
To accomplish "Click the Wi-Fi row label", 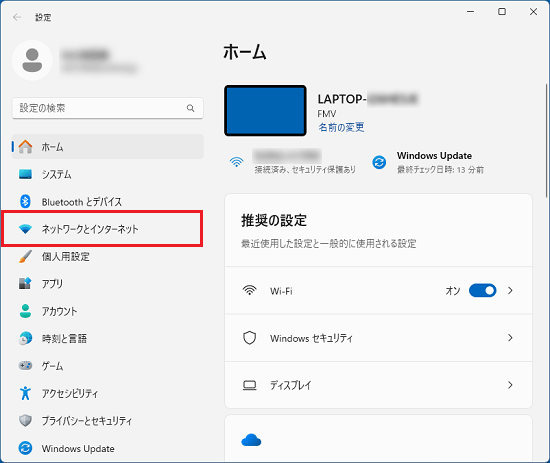I will 281,291.
